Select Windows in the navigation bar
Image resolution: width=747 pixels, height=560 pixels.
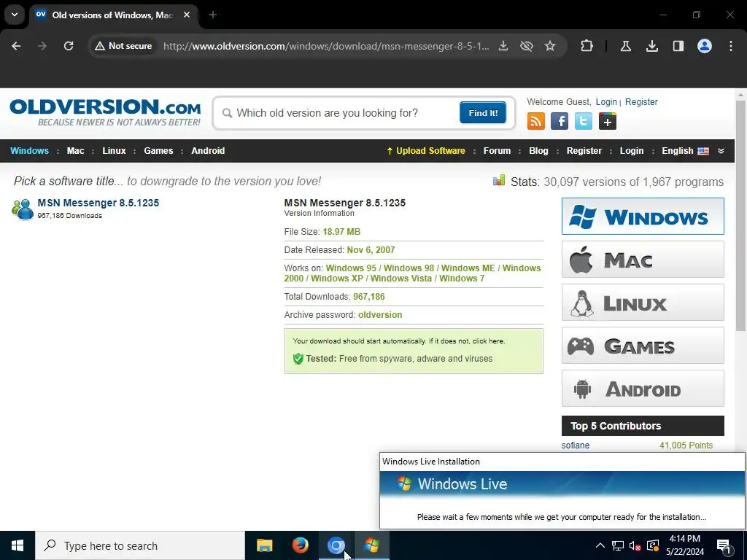pos(29,151)
